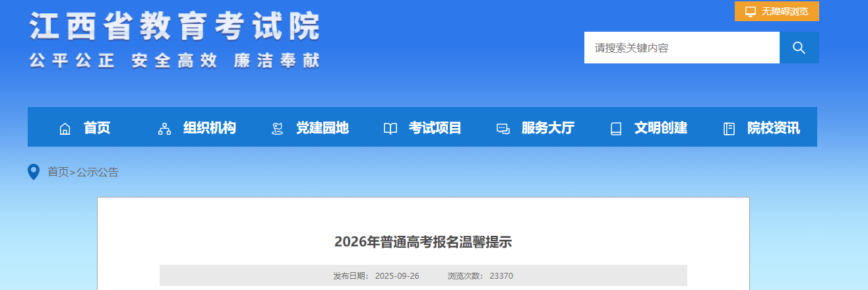Click the 公示公告 breadcrumb link
The width and height of the screenshot is (868, 290).
coord(98,172)
